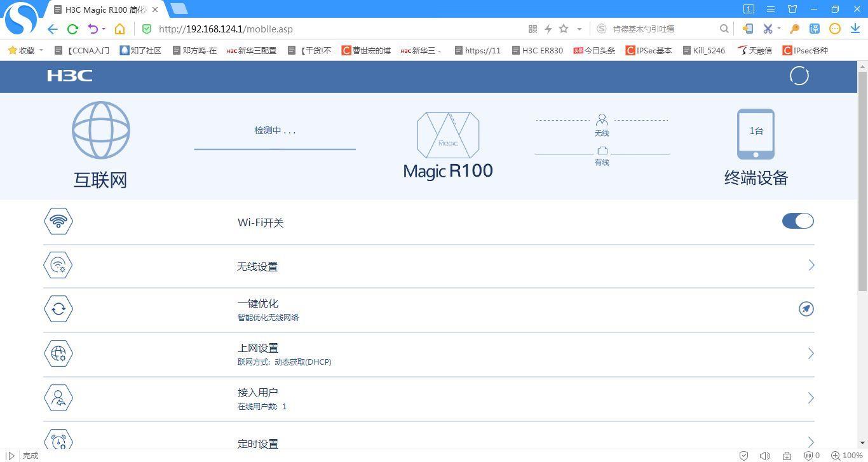Viewport: 868px width, 462px height.
Task: Open password key icon in toolbar
Action: click(x=794, y=29)
